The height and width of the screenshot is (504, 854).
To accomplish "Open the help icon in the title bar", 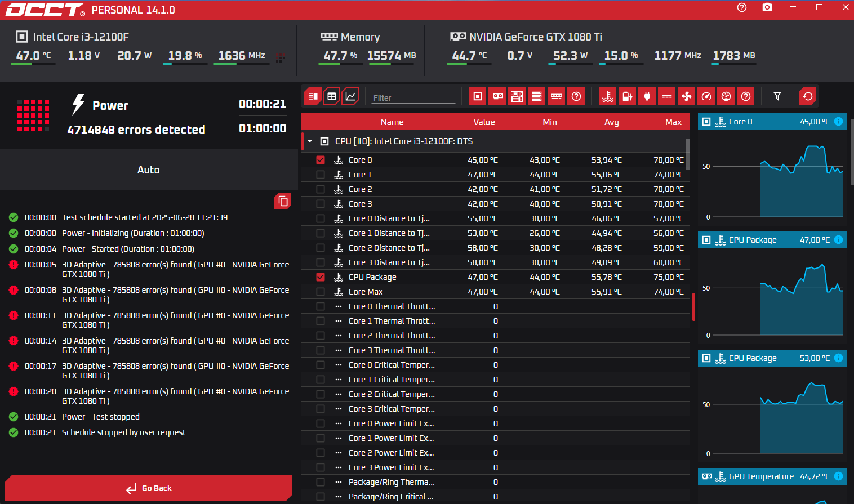I will (742, 7).
